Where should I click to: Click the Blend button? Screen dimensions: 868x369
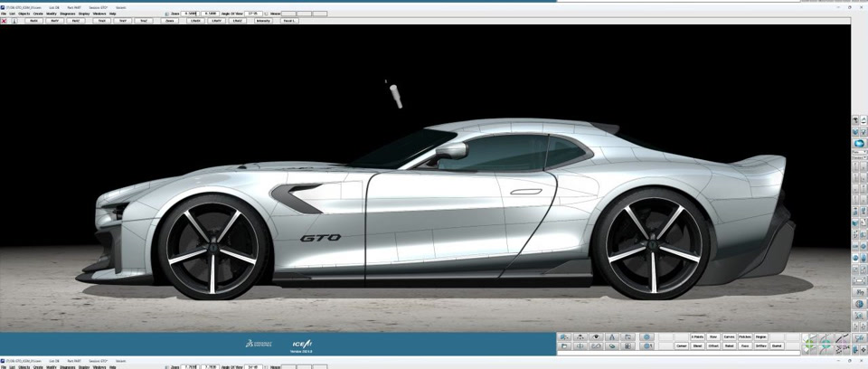pos(697,345)
